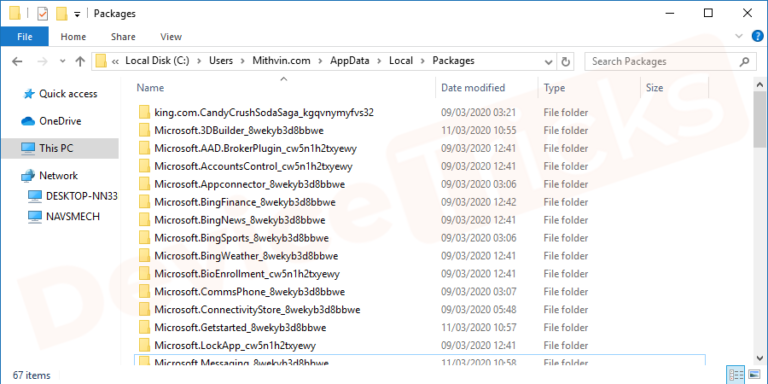768x384 pixels.
Task: Expand the ribbon with the chevron
Action: click(x=739, y=36)
